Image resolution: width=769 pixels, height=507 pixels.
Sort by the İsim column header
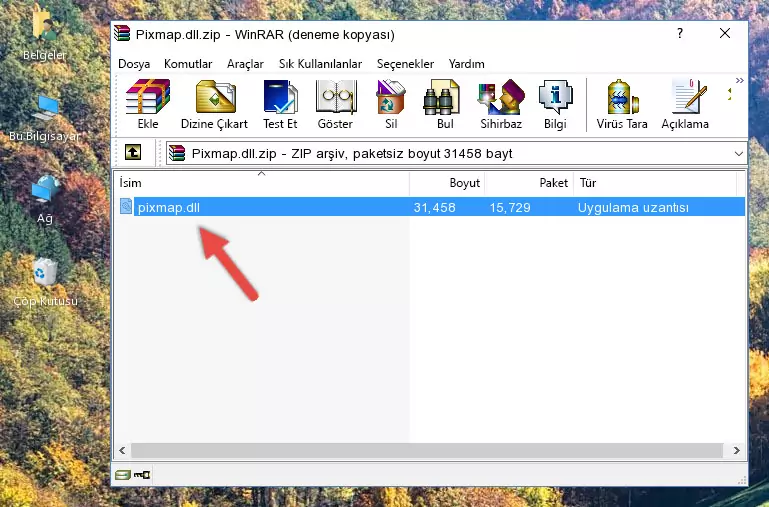[x=262, y=183]
